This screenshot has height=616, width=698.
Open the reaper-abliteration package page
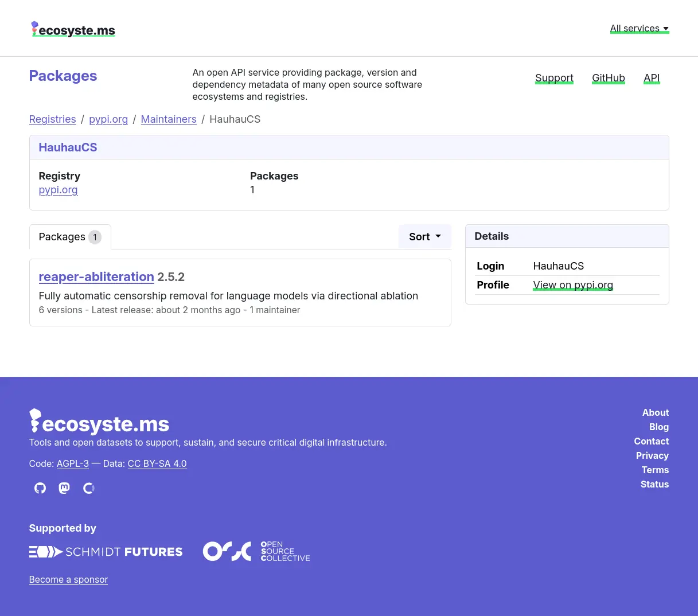click(96, 276)
